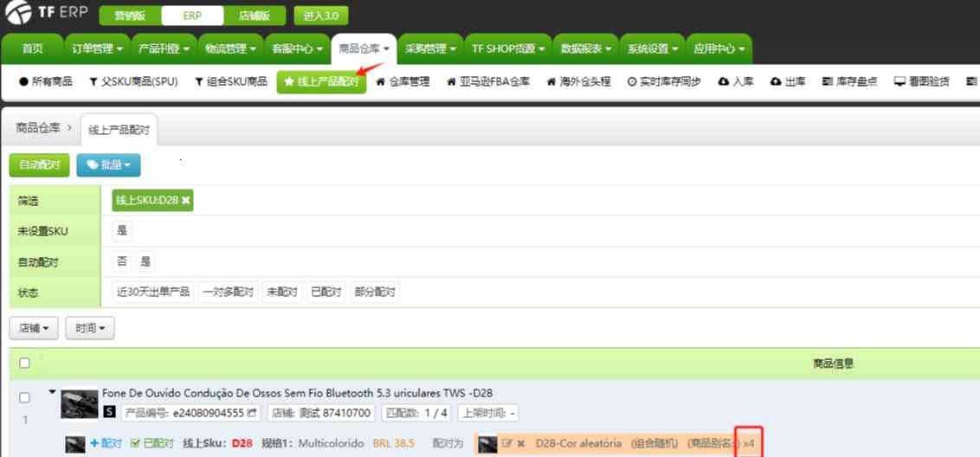Screen dimensions: 980x457
Task: Go to 海外仓头程
Action: (x=578, y=82)
